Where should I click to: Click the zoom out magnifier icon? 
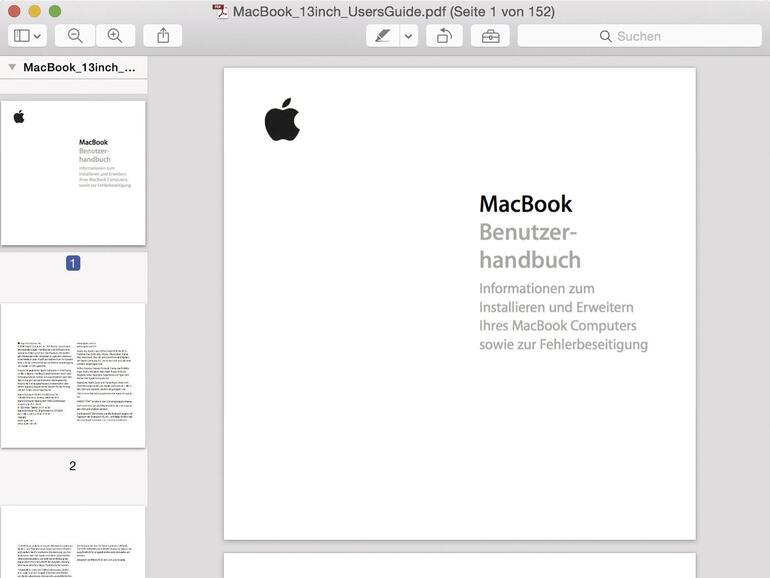[75, 36]
